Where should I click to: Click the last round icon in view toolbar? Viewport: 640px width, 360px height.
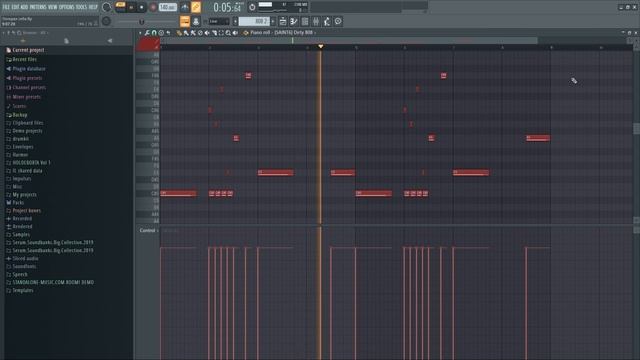coord(338,21)
